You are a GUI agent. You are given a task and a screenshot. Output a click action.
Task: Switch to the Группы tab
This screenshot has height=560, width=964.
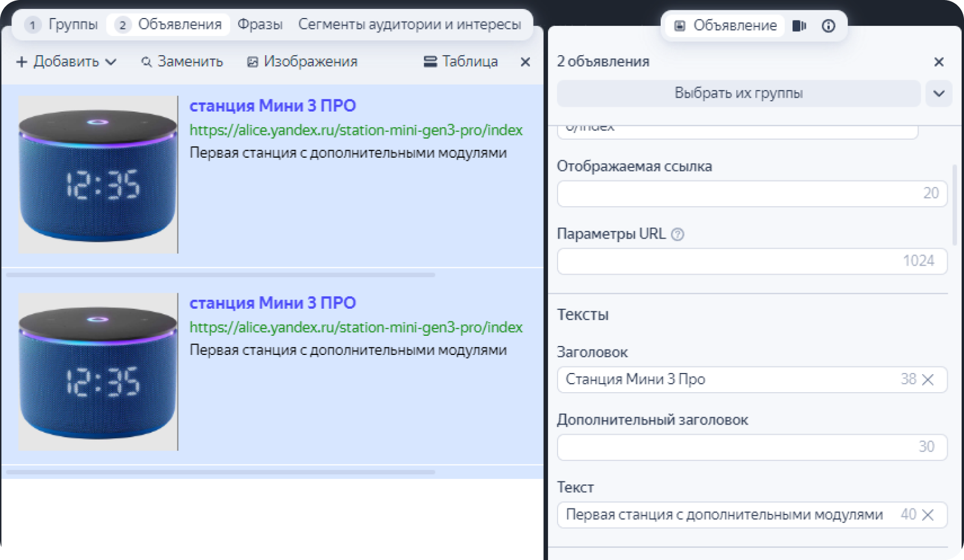point(61,25)
